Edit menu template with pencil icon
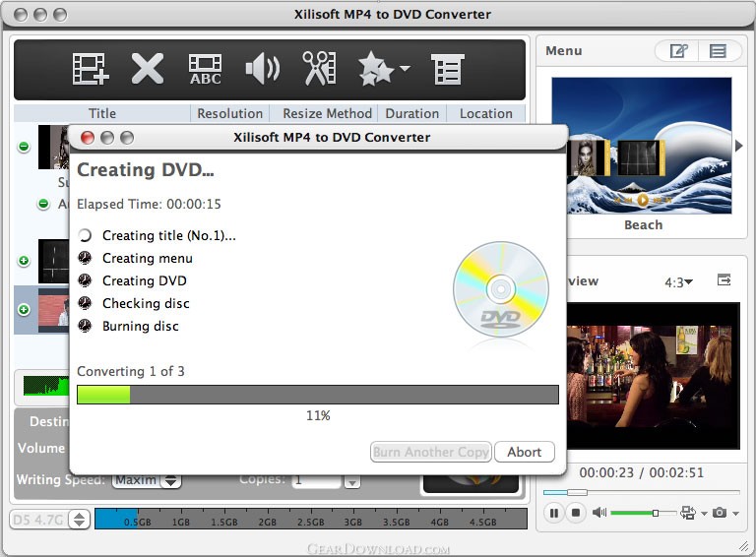This screenshot has height=557, width=756. point(678,50)
